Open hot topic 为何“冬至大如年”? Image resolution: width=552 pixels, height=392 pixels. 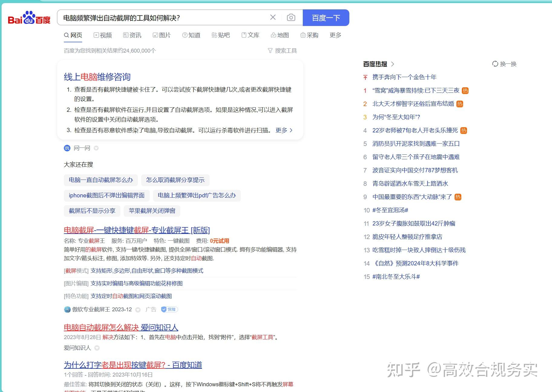coord(396,117)
